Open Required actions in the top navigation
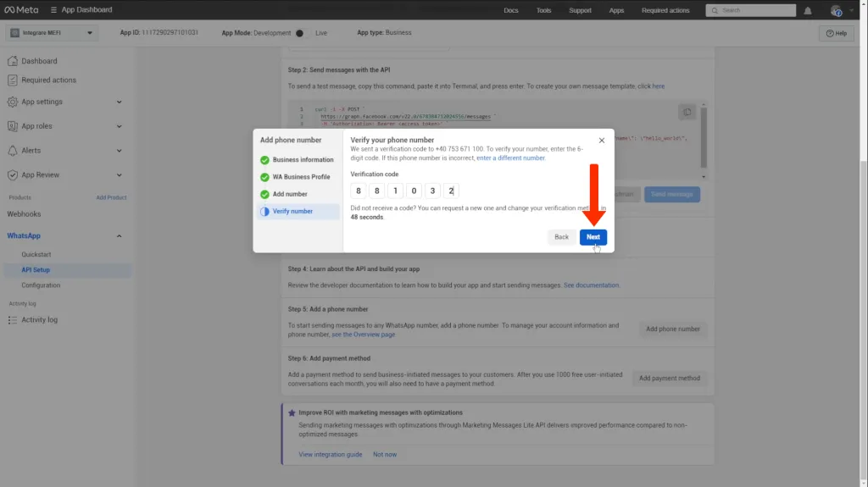This screenshot has height=487, width=868. (x=665, y=10)
